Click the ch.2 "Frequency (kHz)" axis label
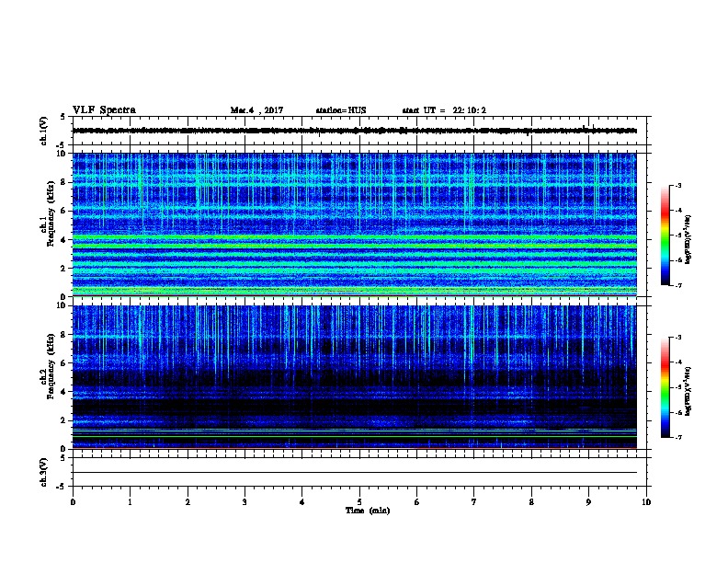The image size is (728, 563). point(51,366)
